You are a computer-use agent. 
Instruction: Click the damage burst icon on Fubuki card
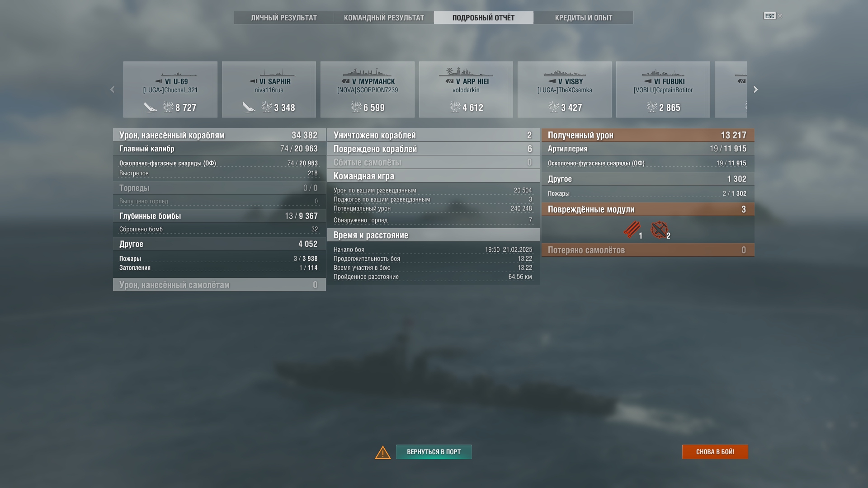[x=652, y=107]
